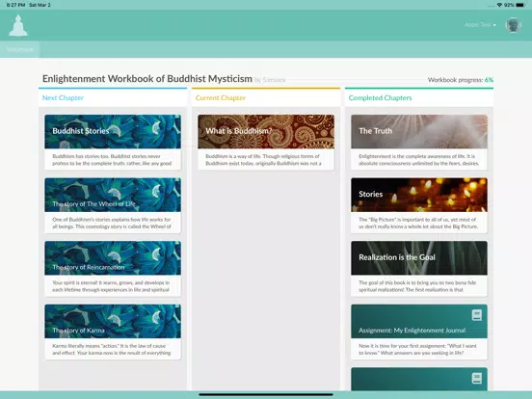The image size is (532, 399).
Task: Click book icon on My Enlightenment Journal card
Action: 477,315
